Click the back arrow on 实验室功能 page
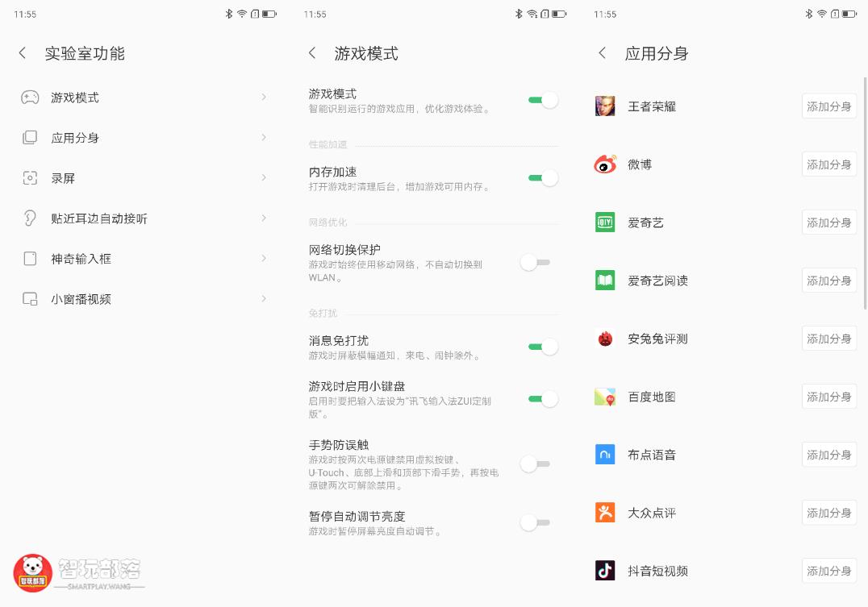Viewport: 868px width, 607px height. (22, 52)
